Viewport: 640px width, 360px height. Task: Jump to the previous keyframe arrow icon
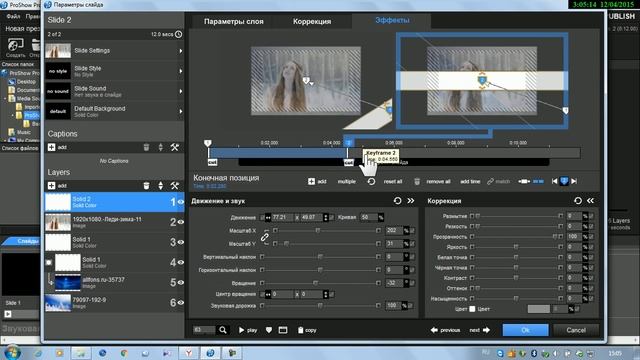click(x=554, y=181)
